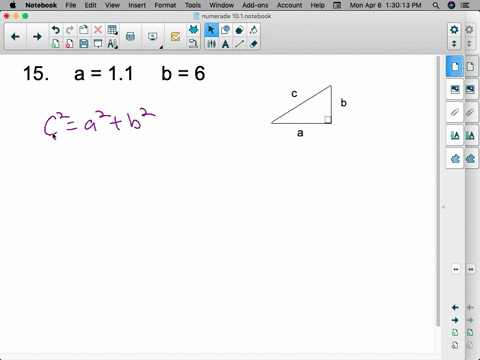
Task: Select the Pens tool
Action: coord(211,44)
